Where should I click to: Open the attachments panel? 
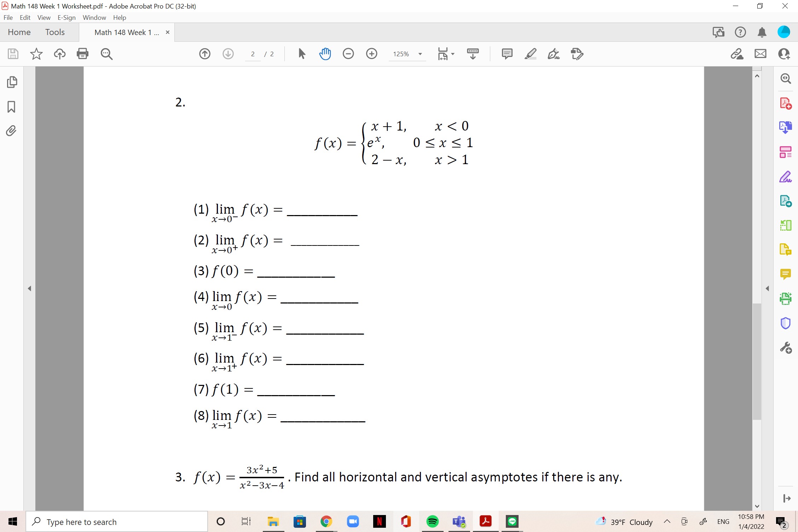click(x=12, y=131)
